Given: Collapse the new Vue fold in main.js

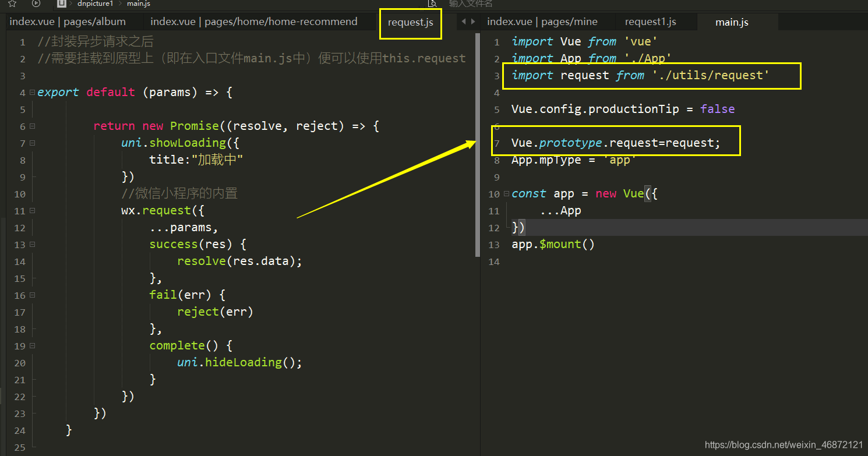Looking at the screenshot, I should [x=506, y=193].
